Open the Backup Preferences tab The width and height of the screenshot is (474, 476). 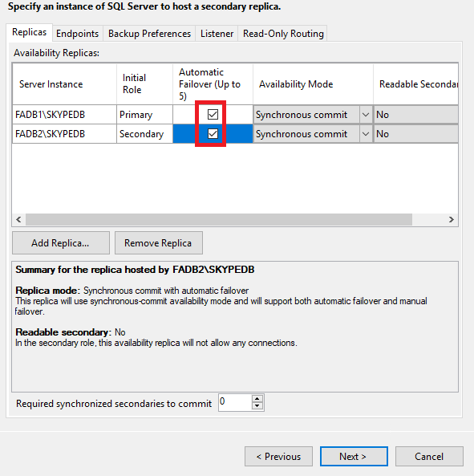[x=149, y=34]
